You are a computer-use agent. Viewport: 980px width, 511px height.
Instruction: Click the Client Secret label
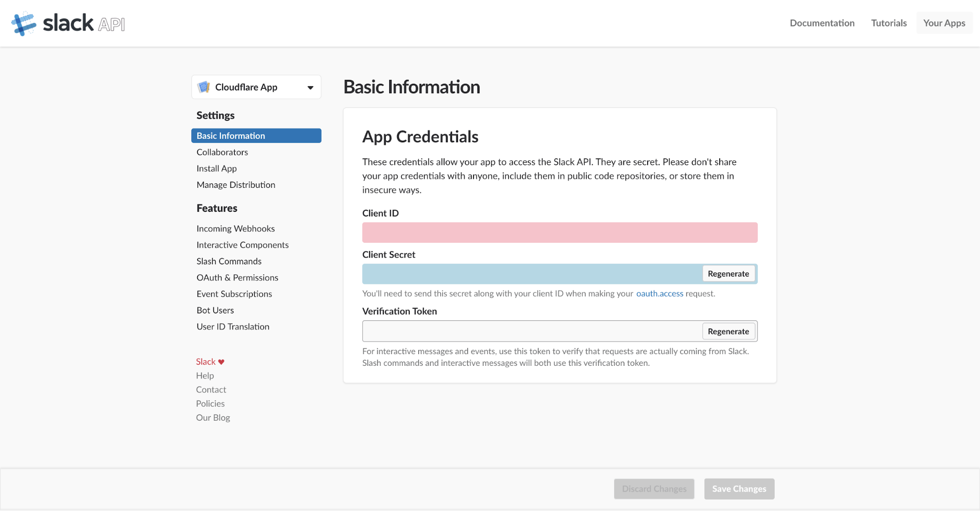point(389,255)
